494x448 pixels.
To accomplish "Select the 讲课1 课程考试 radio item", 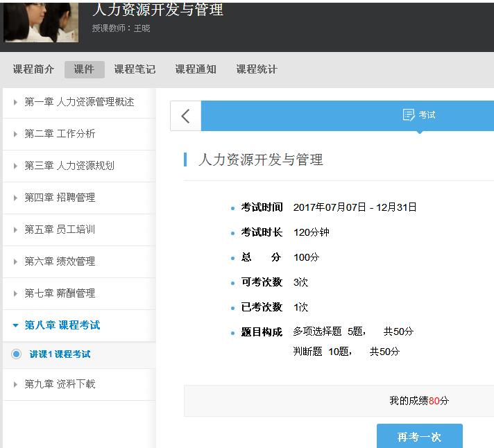I will 17,354.
